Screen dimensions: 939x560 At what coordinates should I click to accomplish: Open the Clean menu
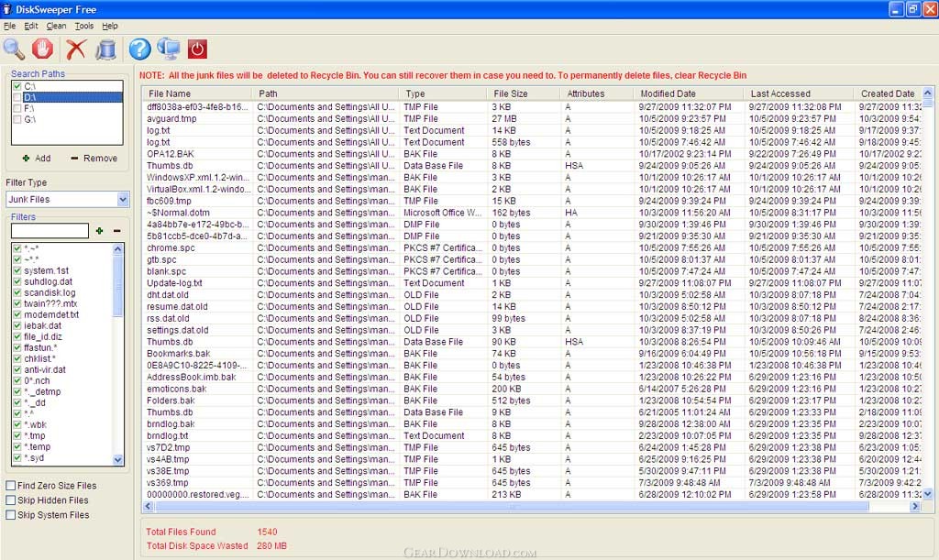[56, 26]
